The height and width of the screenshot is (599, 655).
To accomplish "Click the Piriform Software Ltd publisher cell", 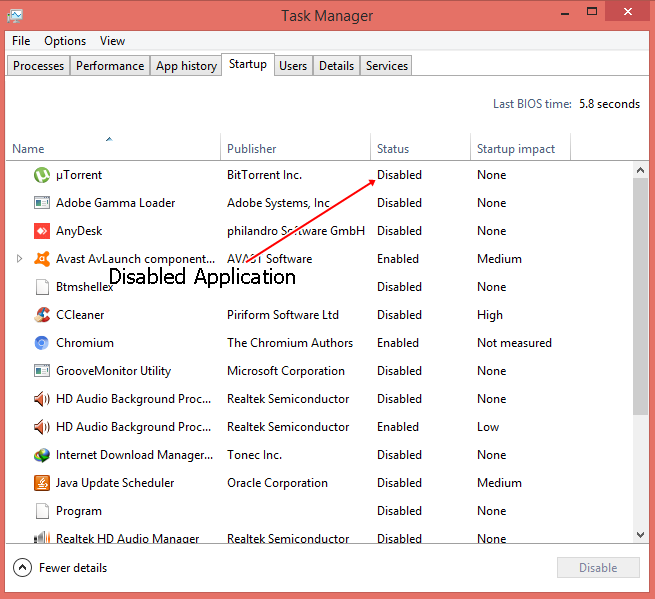I will click(283, 315).
